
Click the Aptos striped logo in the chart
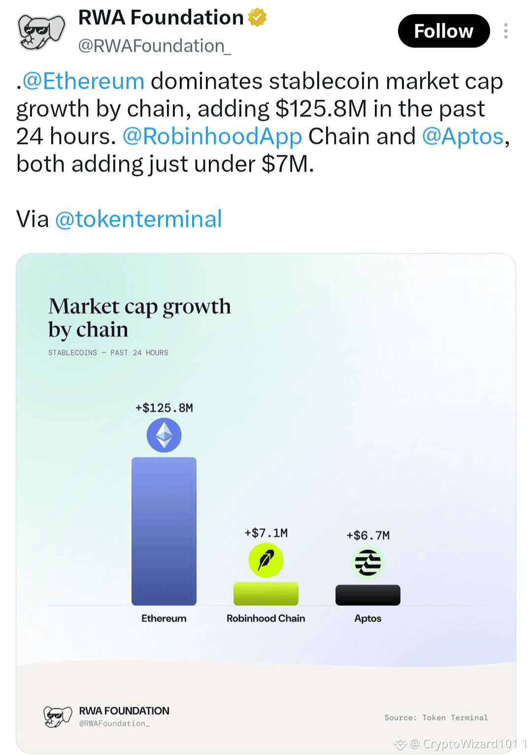coord(368,563)
